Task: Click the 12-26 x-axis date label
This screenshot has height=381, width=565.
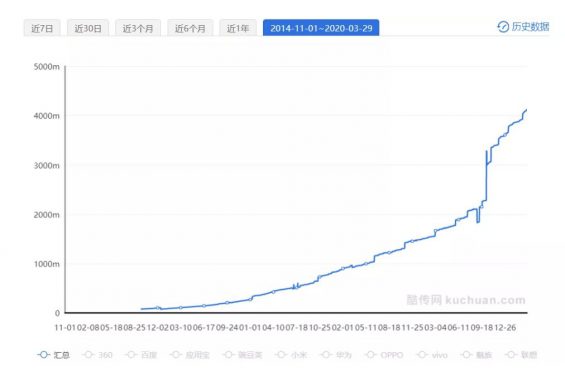Action: tap(505, 328)
